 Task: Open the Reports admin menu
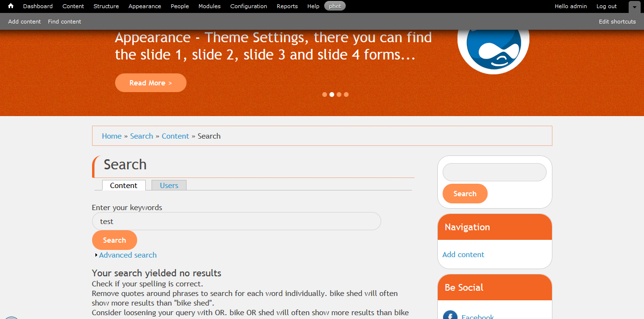(287, 6)
